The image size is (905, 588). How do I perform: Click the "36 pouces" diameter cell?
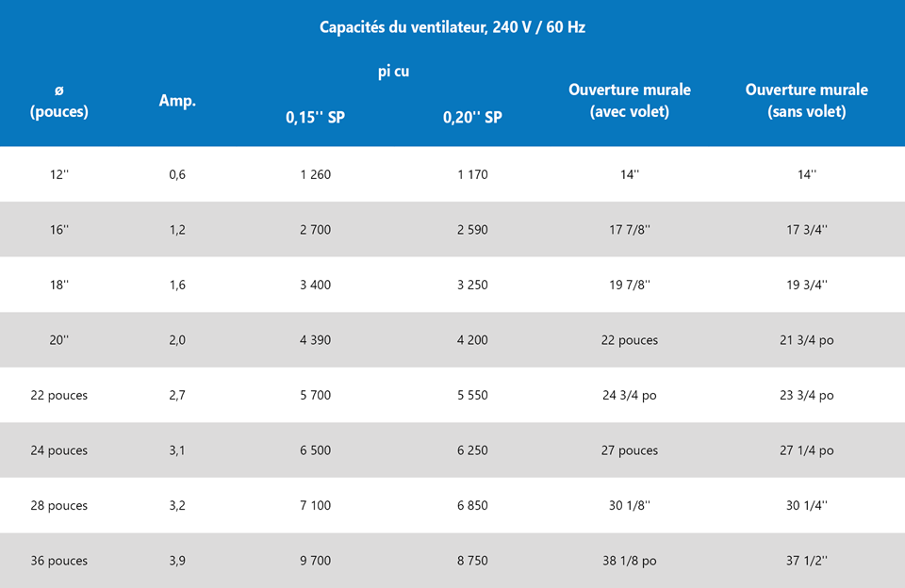point(58,561)
